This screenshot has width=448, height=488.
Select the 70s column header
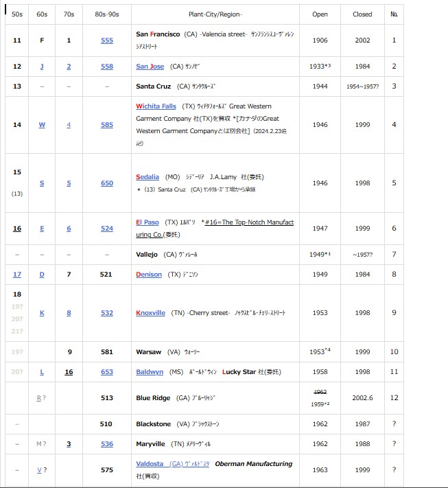coord(69,14)
